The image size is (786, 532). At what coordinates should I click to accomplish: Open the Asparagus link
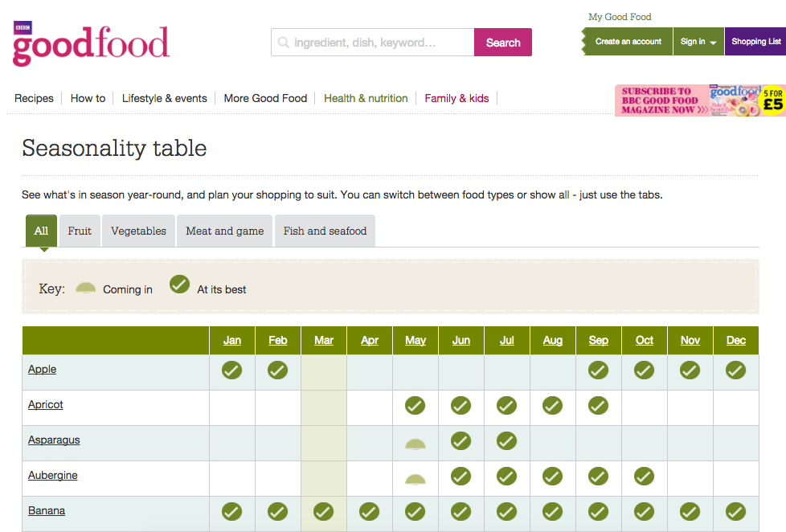[54, 440]
